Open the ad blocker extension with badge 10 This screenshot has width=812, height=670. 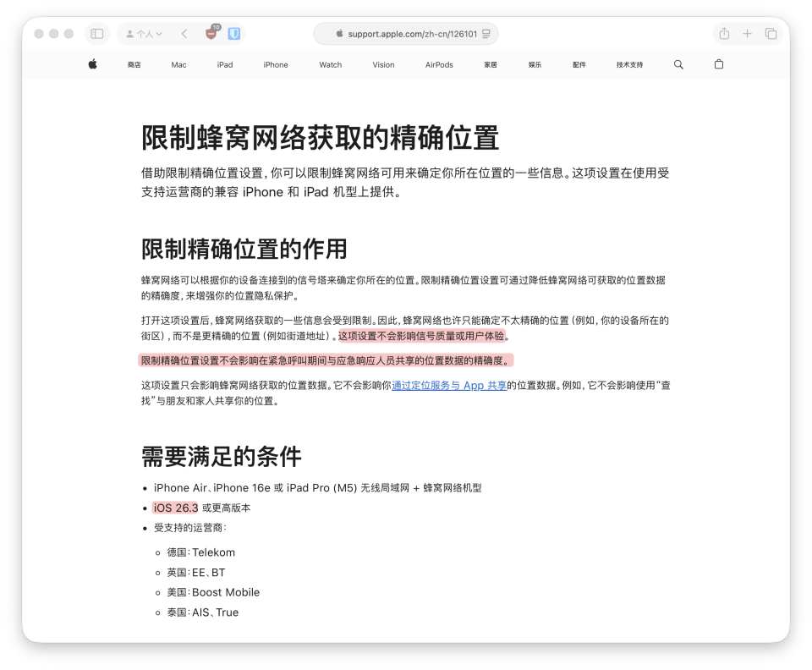(x=211, y=33)
